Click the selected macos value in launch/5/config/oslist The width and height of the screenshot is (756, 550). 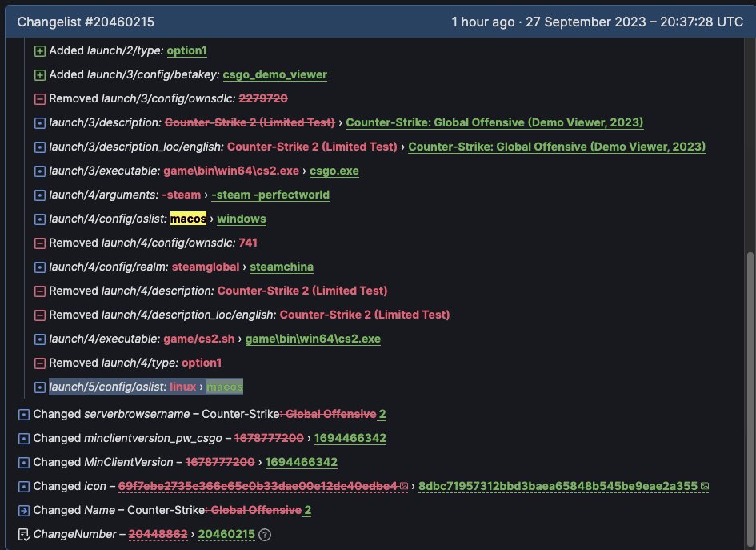pyautogui.click(x=225, y=387)
